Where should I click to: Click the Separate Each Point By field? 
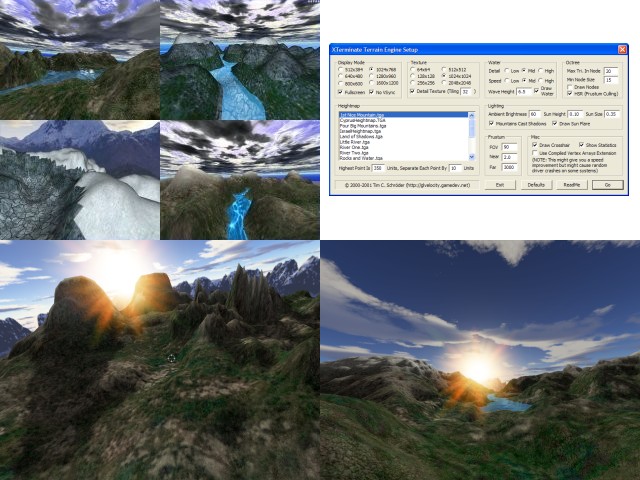pyautogui.click(x=455, y=168)
